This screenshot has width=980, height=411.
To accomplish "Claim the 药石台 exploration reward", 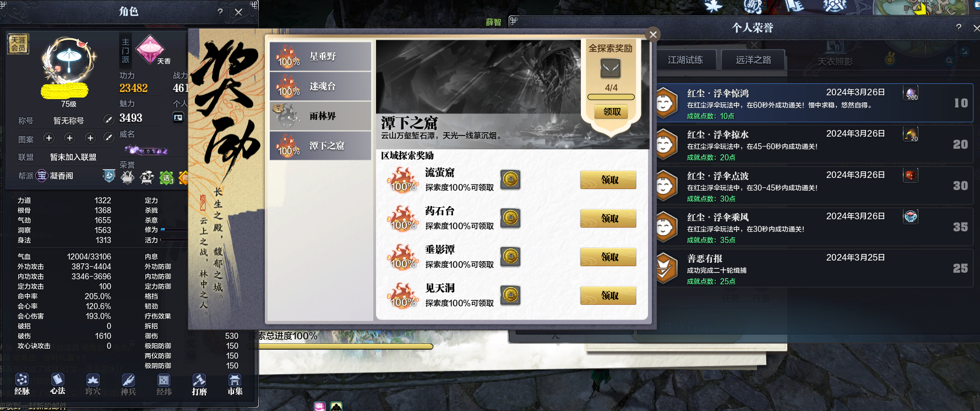I will 608,218.
